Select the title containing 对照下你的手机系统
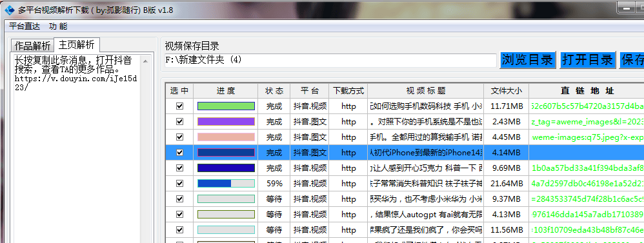This screenshot has height=243, width=644. coord(426,121)
